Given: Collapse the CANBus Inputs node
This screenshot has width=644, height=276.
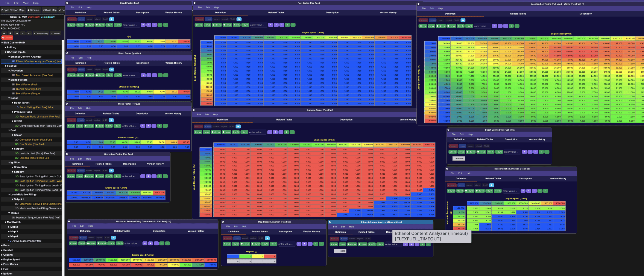Looking at the screenshot, I should click(x=6, y=52).
